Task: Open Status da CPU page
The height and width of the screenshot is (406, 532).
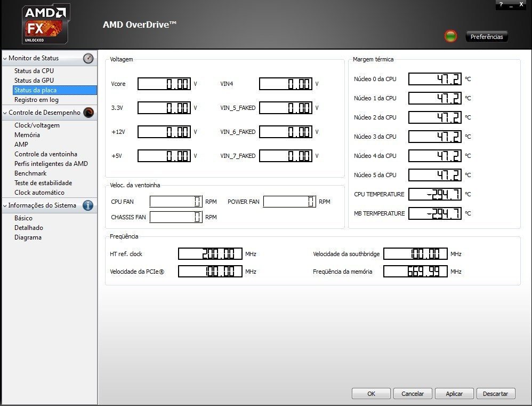Action: (x=34, y=71)
